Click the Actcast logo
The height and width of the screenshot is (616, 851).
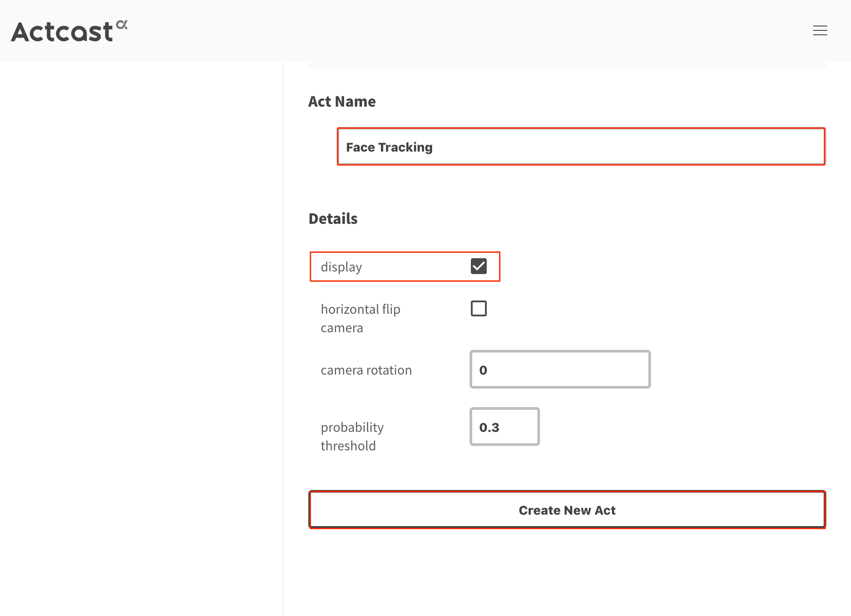pyautogui.click(x=63, y=32)
